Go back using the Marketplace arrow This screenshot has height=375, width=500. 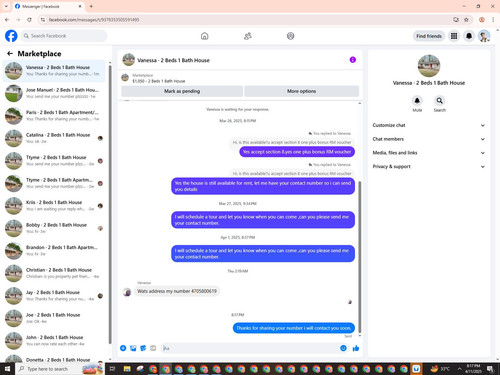10,53
